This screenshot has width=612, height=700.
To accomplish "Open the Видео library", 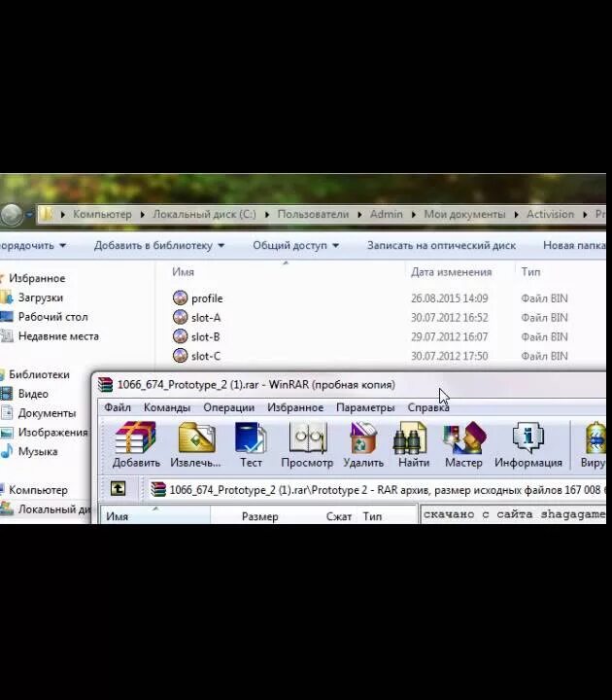I will 33,394.
